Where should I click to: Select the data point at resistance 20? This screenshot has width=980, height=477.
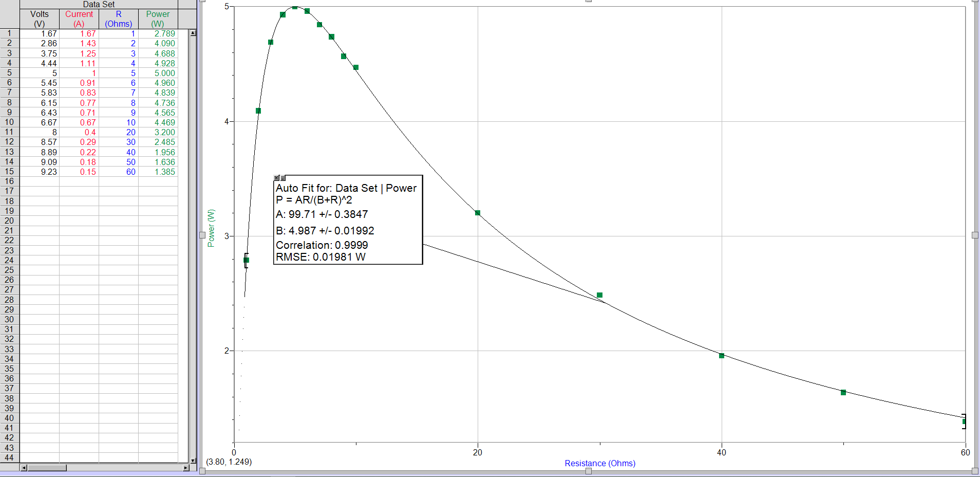[x=477, y=212]
